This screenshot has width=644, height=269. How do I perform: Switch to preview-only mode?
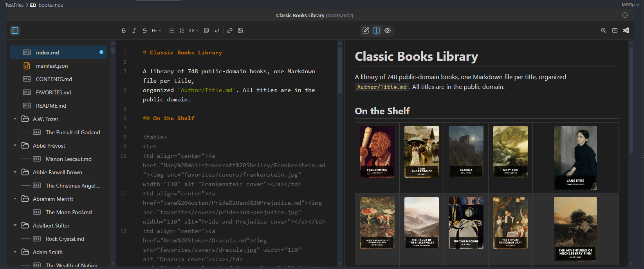388,31
